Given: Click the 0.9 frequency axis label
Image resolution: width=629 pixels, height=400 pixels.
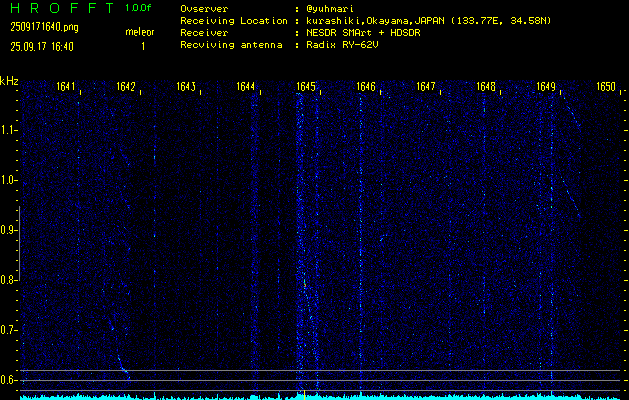Looking at the screenshot, I should 7,230.
